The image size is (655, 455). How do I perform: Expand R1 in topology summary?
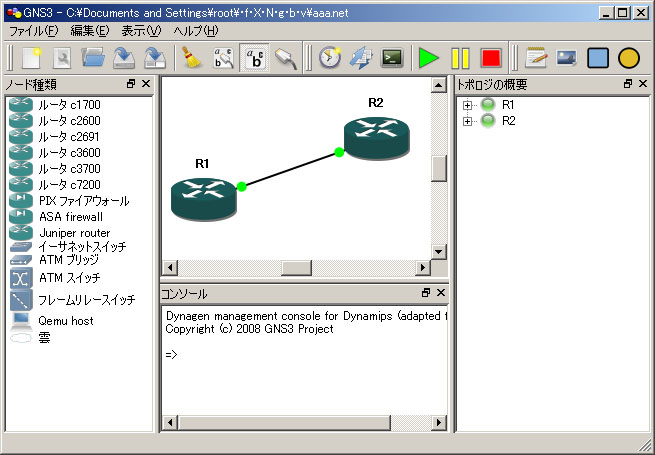pyautogui.click(x=467, y=105)
